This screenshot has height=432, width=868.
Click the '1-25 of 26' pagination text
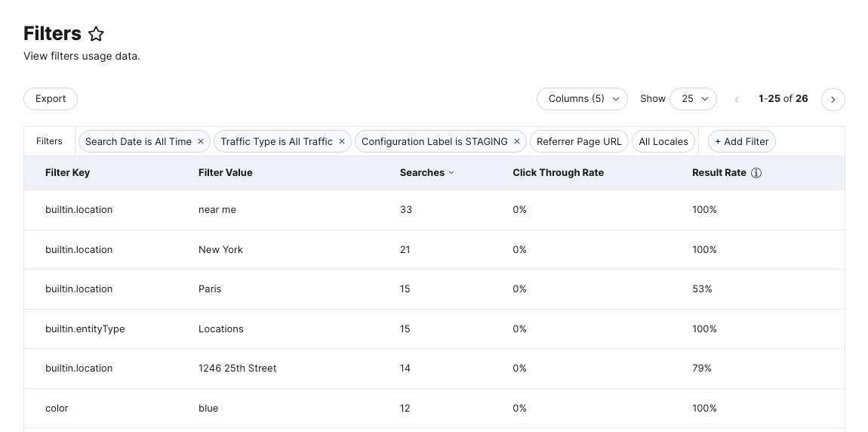coord(783,99)
